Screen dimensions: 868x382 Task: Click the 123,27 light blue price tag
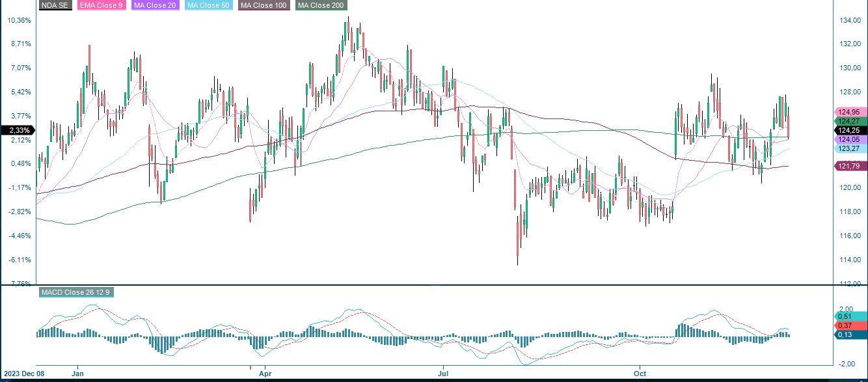[x=850, y=149]
